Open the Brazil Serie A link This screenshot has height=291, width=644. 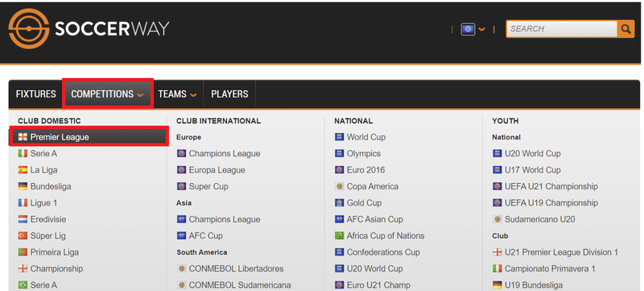pyautogui.click(x=43, y=285)
